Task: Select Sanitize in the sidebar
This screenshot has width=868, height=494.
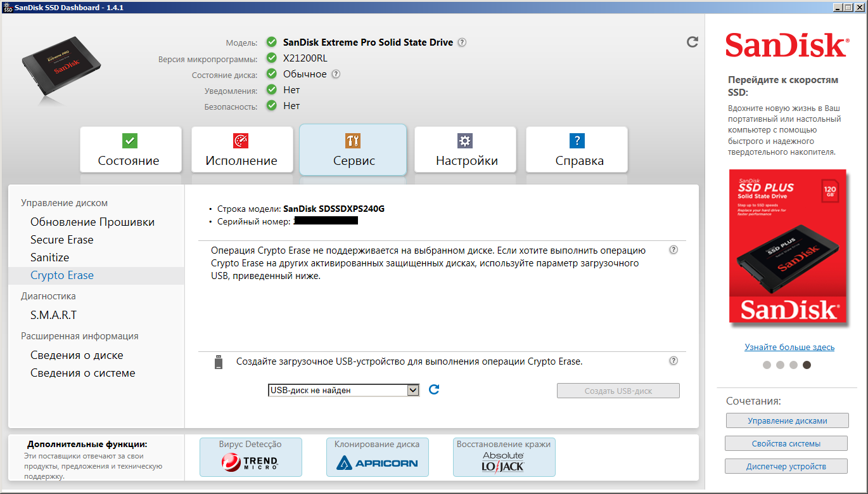Action: click(x=50, y=257)
